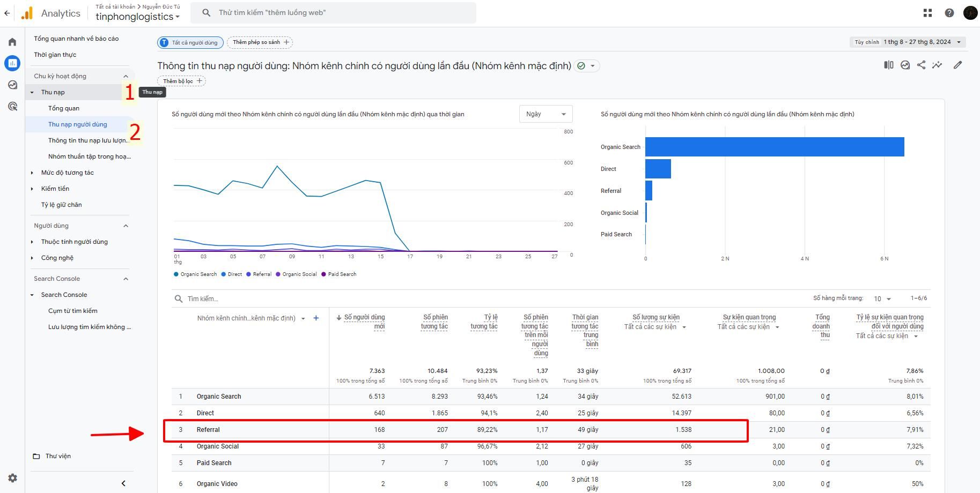The image size is (980, 493).
Task: Open the Home icon in left rail
Action: (12, 42)
